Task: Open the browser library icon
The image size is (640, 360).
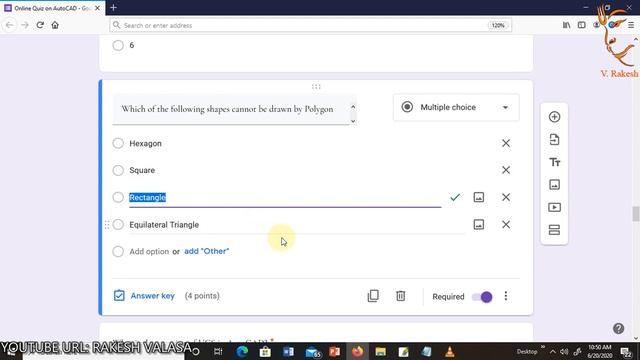Action: tap(567, 25)
